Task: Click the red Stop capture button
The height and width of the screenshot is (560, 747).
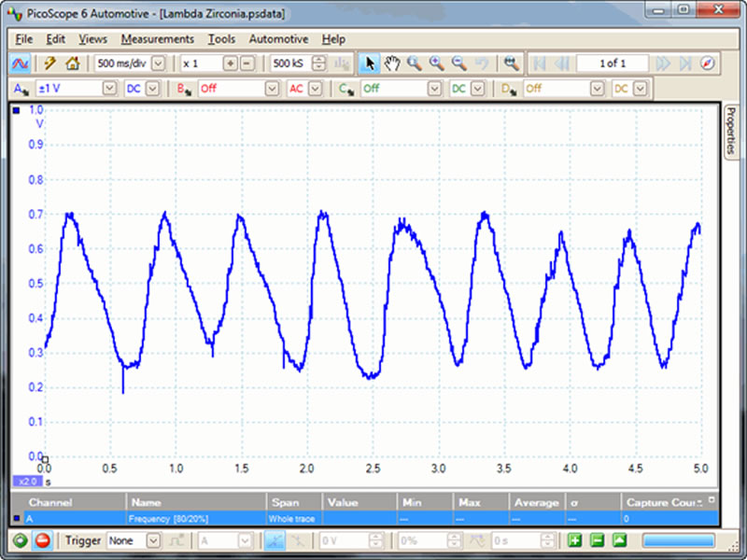Action: tap(42, 540)
